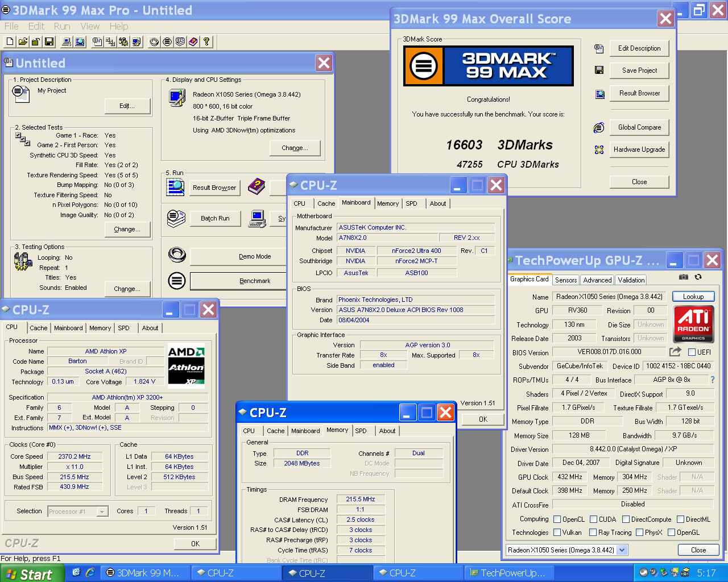Viewport: 728px width, 582px height.
Task: Click the testing options toolbar icon
Action: (123, 41)
